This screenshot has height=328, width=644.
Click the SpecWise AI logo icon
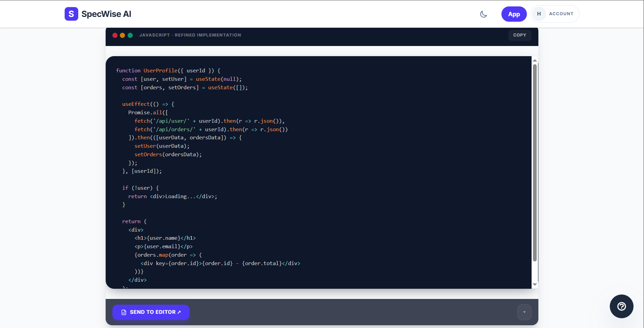[71, 14]
